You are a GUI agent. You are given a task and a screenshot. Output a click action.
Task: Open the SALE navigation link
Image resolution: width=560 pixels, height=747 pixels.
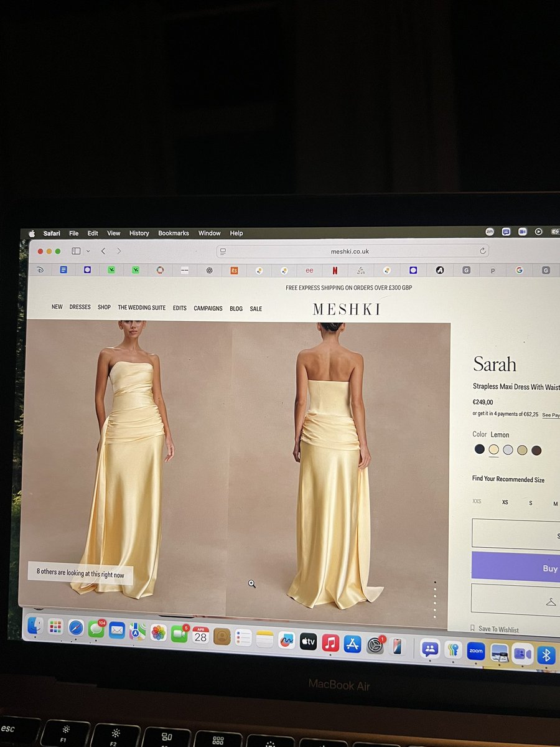(x=256, y=309)
